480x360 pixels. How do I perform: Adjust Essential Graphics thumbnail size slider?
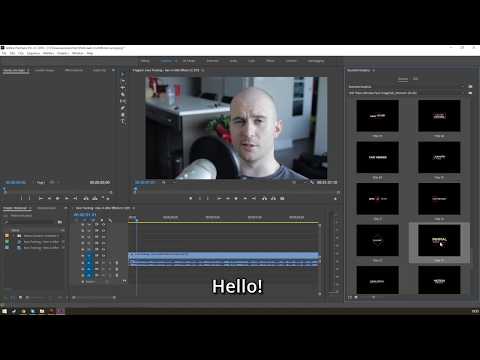click(373, 297)
